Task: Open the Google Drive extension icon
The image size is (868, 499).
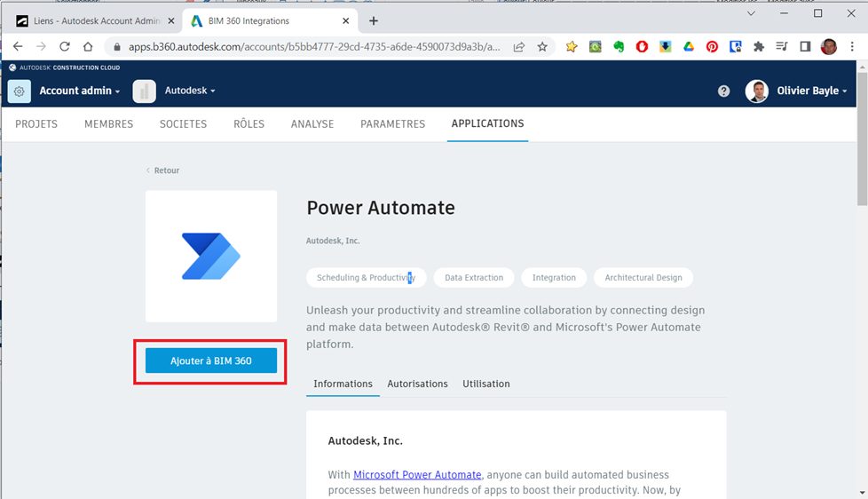Action: pyautogui.click(x=689, y=47)
